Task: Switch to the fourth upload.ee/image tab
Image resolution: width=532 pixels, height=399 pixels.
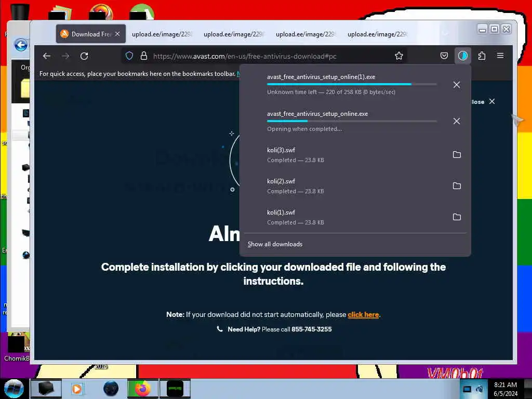Action: tap(377, 34)
